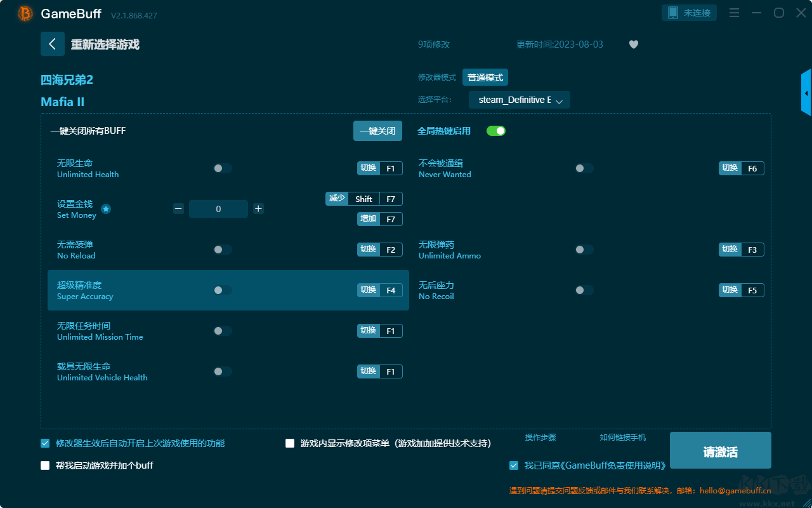Click the GameBuff logo icon
This screenshot has width=812, height=508.
click(25, 13)
